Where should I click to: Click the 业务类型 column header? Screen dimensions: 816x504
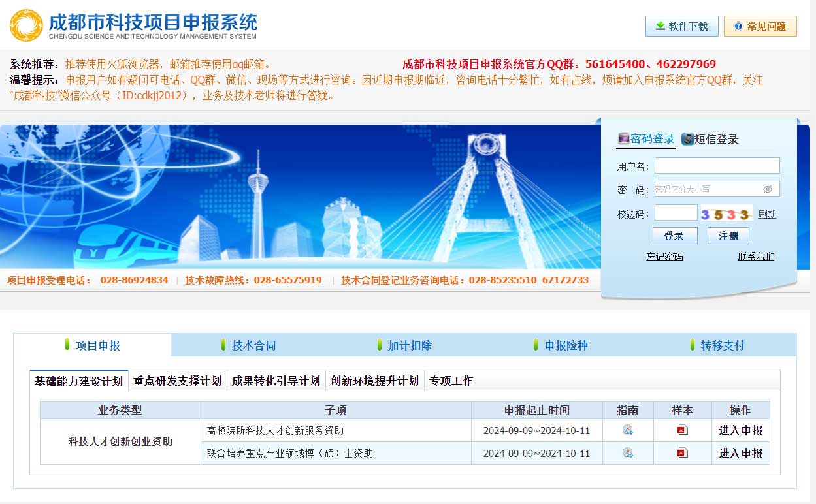[120, 410]
